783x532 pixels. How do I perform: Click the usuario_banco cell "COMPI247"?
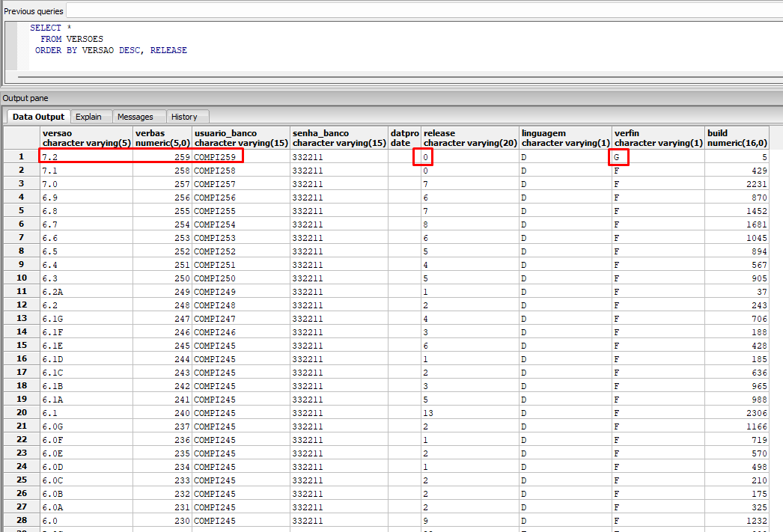click(241, 319)
